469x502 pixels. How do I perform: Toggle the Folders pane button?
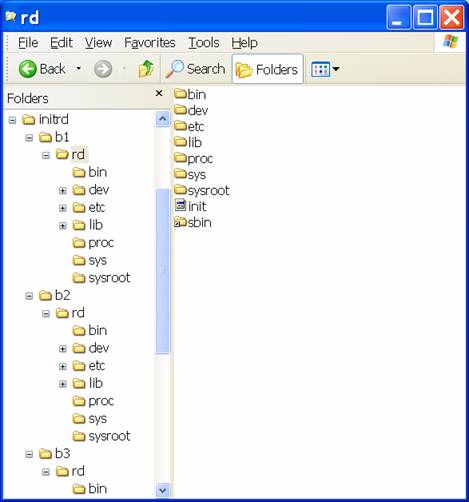click(x=267, y=69)
